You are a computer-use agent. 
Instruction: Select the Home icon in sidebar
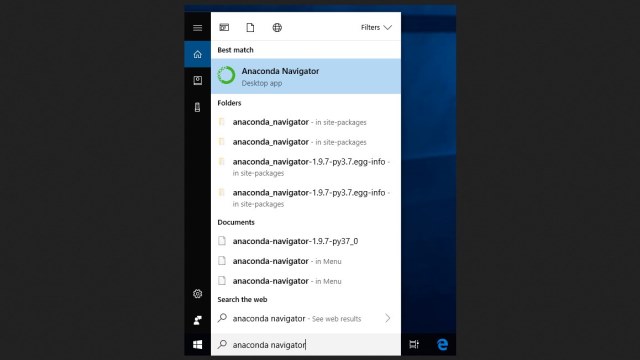coord(198,54)
